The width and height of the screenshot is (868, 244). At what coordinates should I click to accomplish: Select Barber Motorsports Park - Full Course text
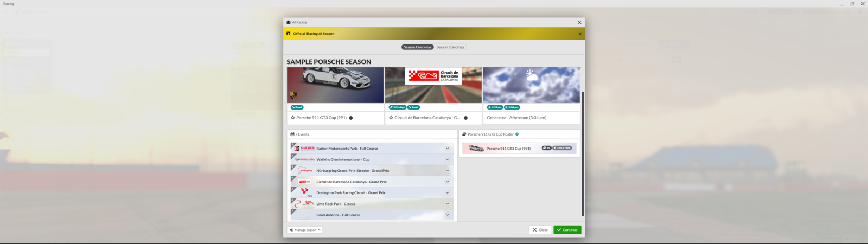pyautogui.click(x=347, y=149)
